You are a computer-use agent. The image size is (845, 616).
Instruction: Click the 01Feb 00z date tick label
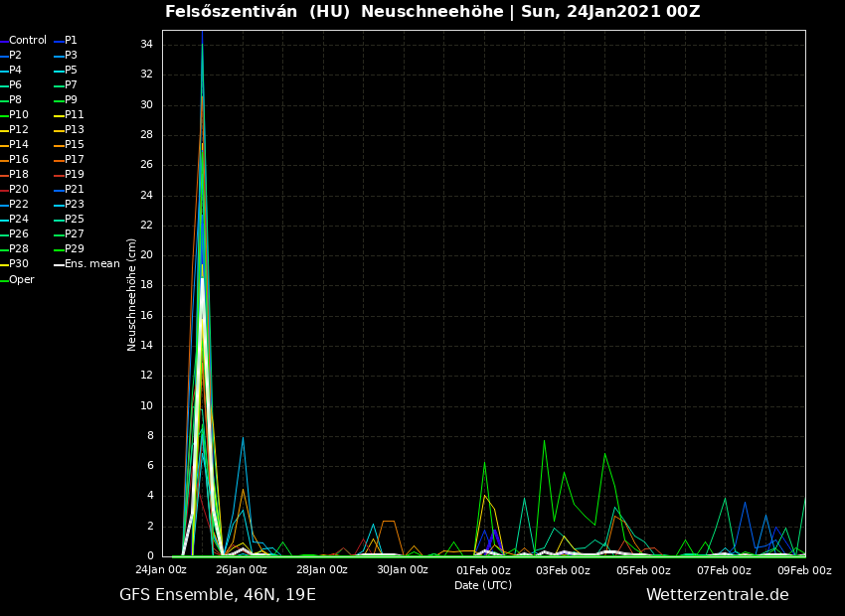[483, 570]
